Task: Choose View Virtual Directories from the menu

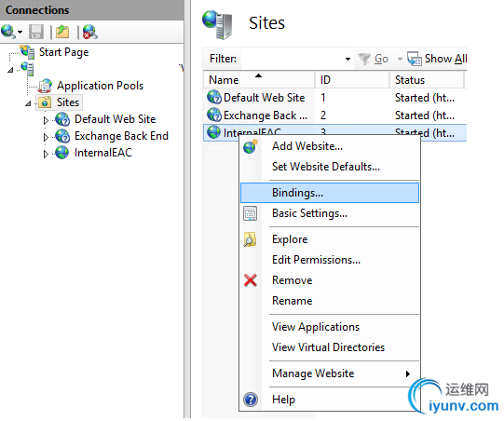Action: tap(330, 347)
